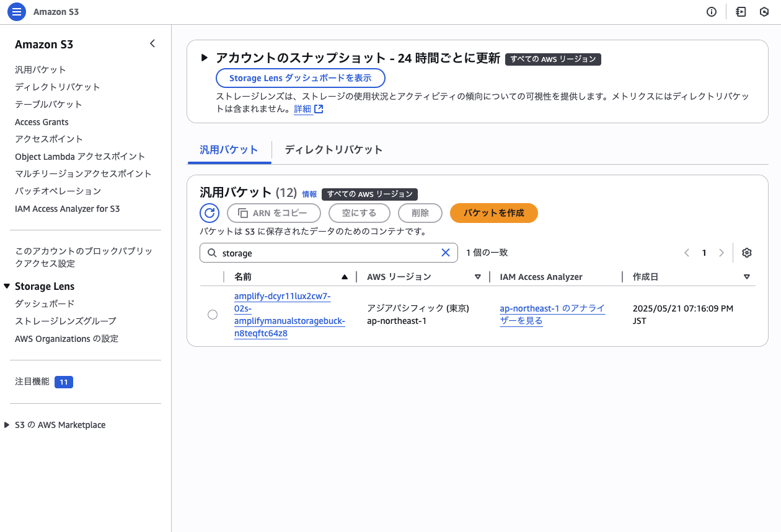
Task: Open マルチリージョンアクセスポイント in sidebar
Action: (83, 173)
